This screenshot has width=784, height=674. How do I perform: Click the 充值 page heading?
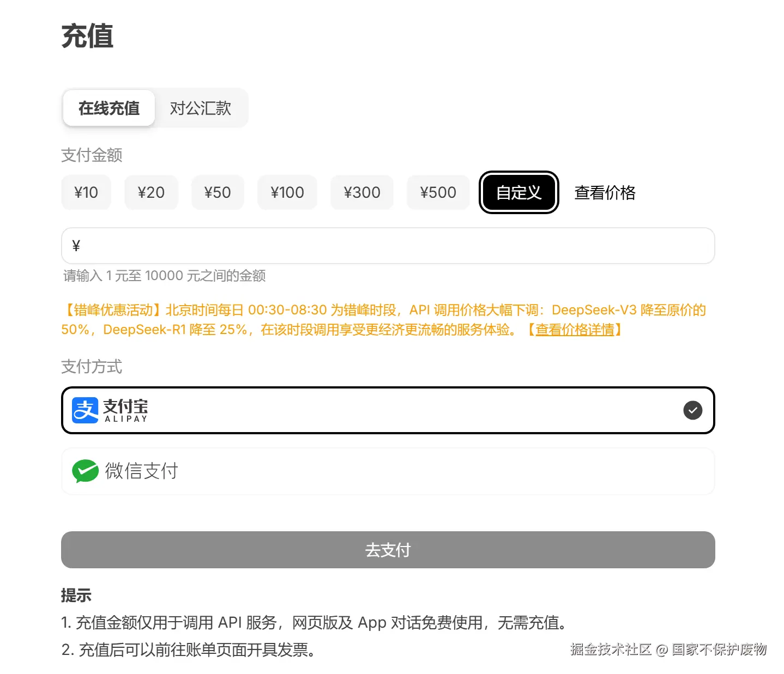87,37
